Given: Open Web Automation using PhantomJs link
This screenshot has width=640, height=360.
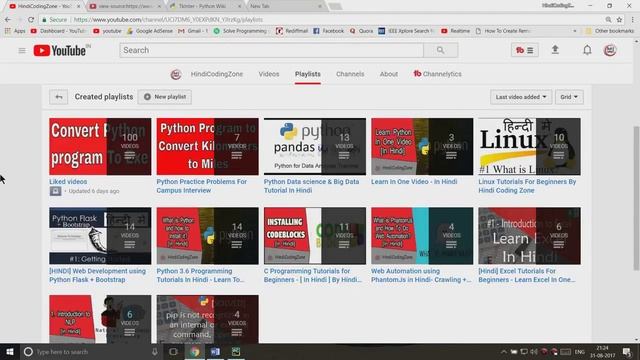Looking at the screenshot, I should [x=421, y=275].
